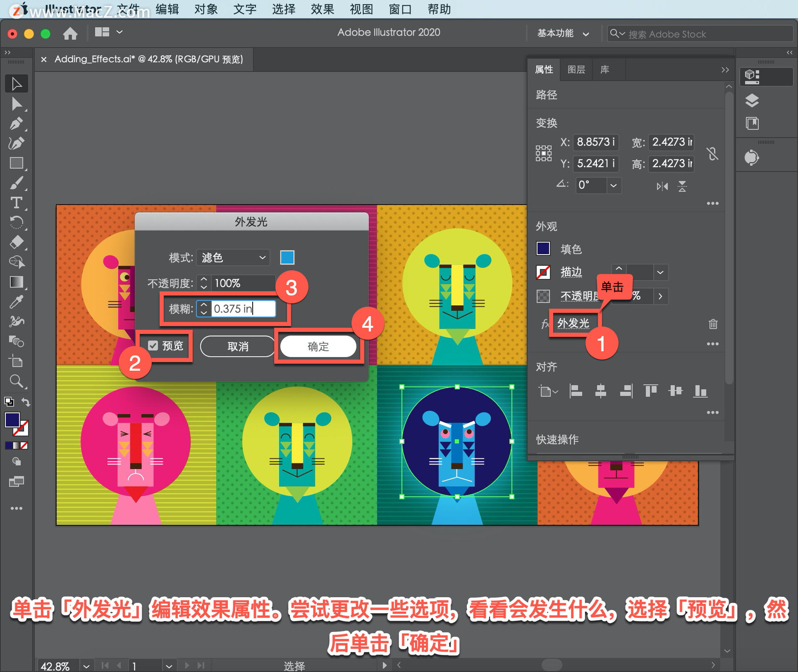Expand the rotation angle dropdown

(x=613, y=185)
